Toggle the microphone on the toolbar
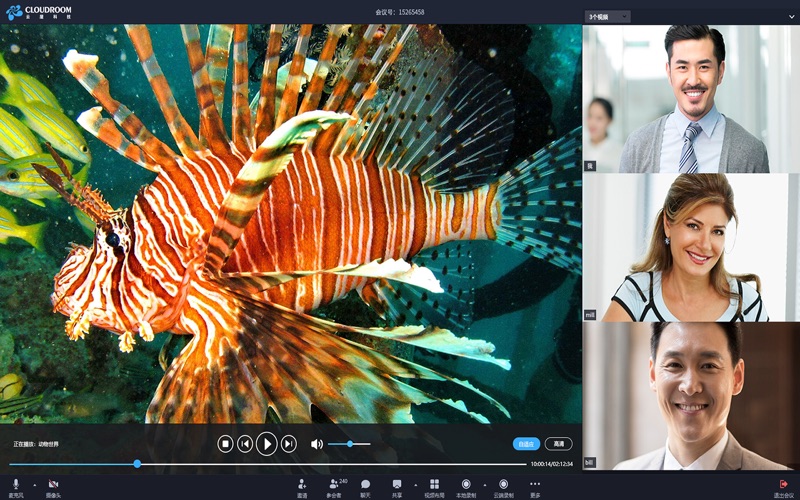 coord(16,485)
